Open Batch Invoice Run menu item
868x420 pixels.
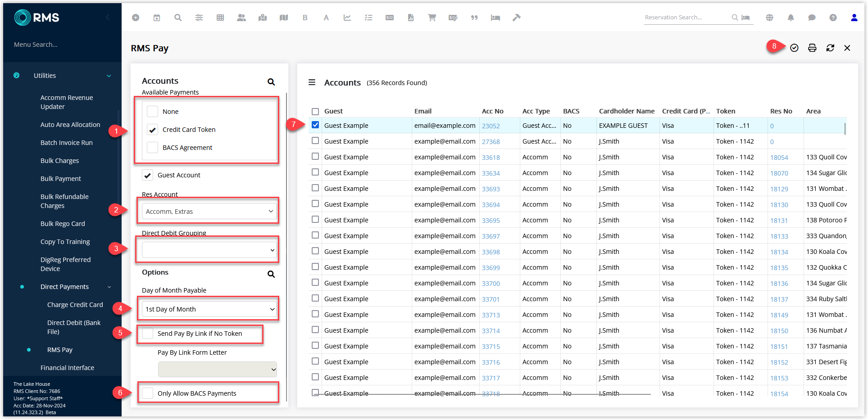point(67,143)
